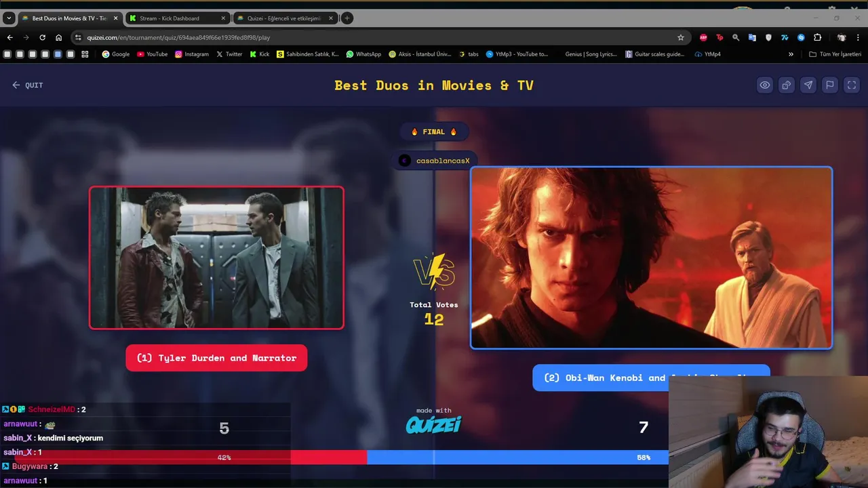This screenshot has width=868, height=488.
Task: Go back in browser history
Action: pos(9,37)
